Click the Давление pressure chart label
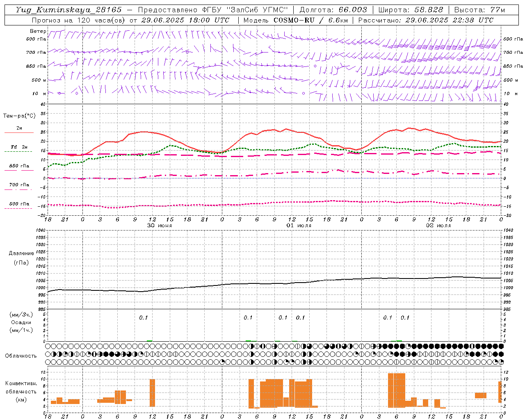The height and width of the screenshot is (420, 525). [21, 253]
